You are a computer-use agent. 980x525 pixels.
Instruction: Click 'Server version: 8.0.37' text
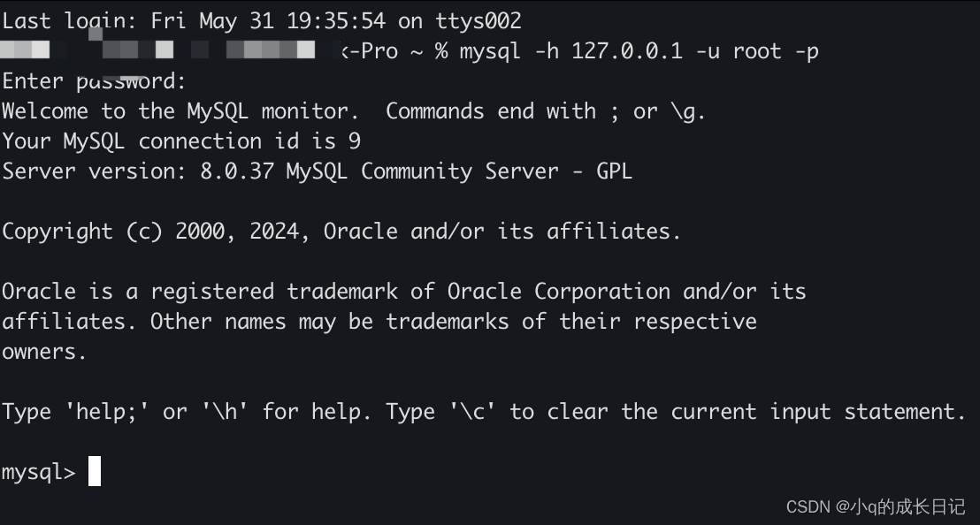pos(138,171)
